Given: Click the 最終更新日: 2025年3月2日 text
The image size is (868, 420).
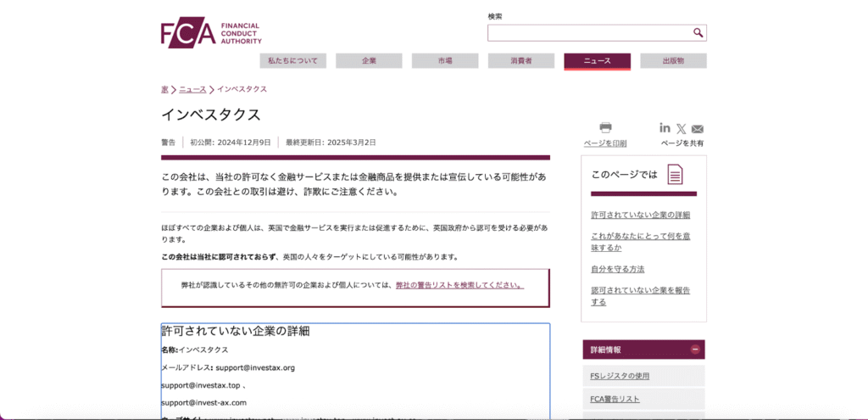Looking at the screenshot, I should pyautogui.click(x=331, y=143).
